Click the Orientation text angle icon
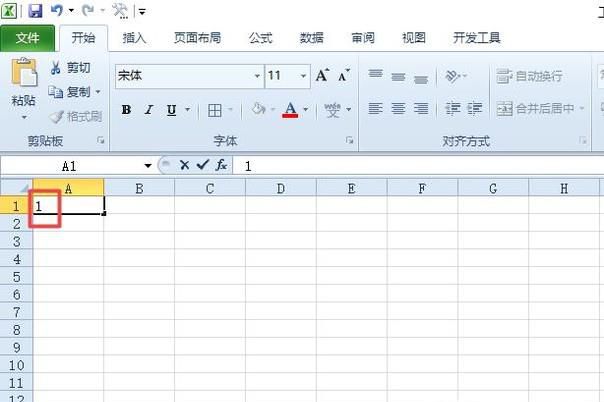The image size is (604, 402). pos(452,76)
